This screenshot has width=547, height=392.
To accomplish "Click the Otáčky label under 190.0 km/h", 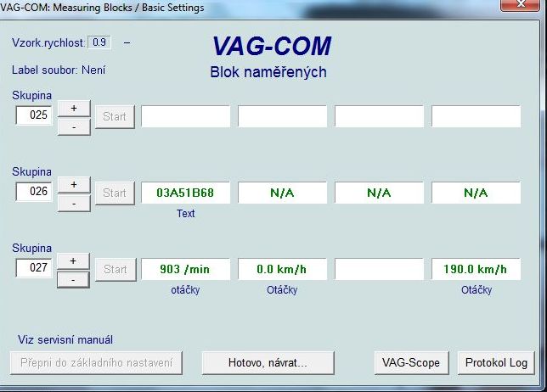I will point(477,290).
